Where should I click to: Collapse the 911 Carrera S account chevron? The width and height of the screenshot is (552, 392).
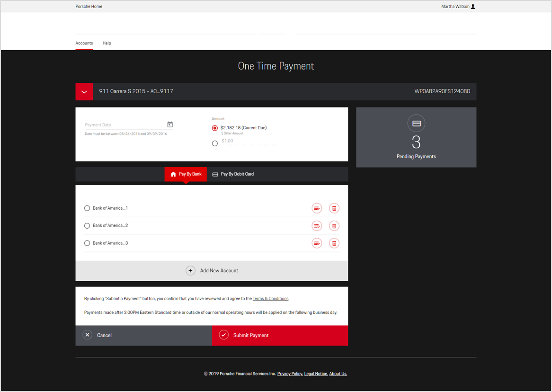coord(84,92)
